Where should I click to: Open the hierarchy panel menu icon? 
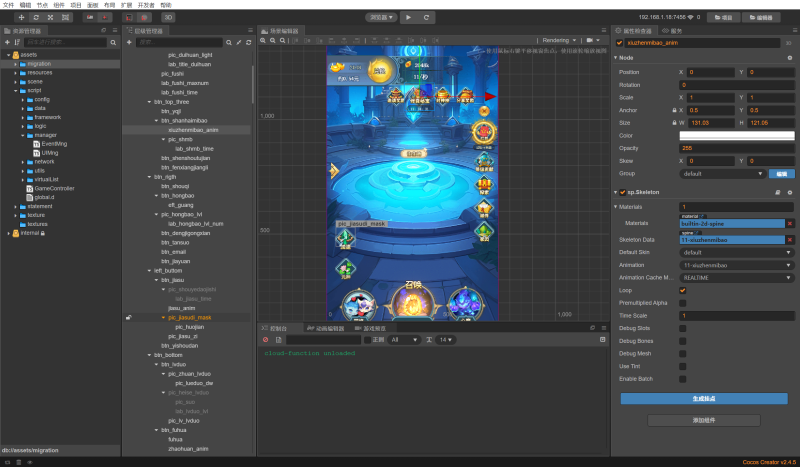tap(250, 31)
